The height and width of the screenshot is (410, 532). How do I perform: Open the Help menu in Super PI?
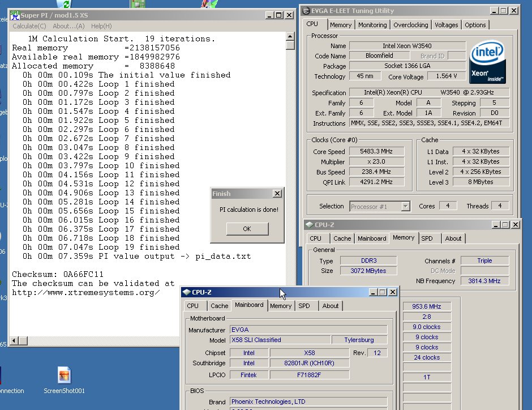pyautogui.click(x=101, y=26)
